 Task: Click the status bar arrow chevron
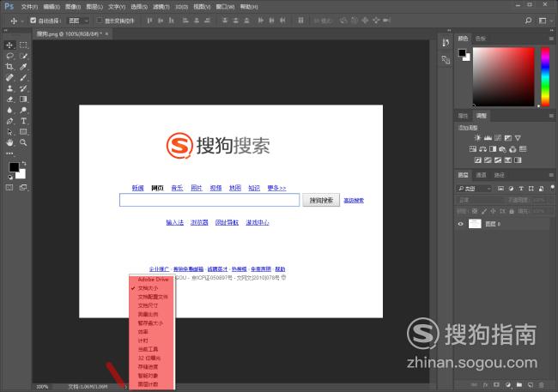click(x=125, y=387)
